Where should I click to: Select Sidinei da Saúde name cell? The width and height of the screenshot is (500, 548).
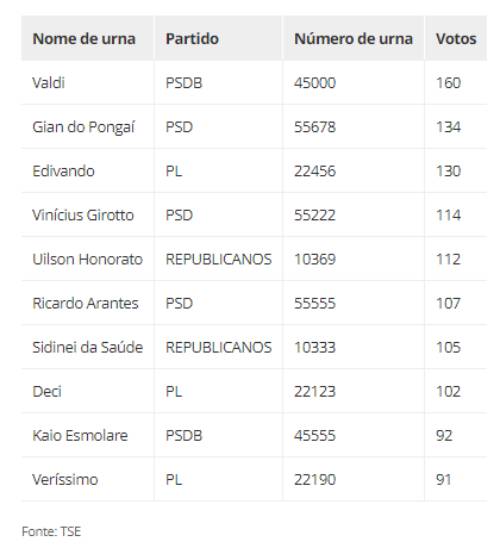coord(88,347)
